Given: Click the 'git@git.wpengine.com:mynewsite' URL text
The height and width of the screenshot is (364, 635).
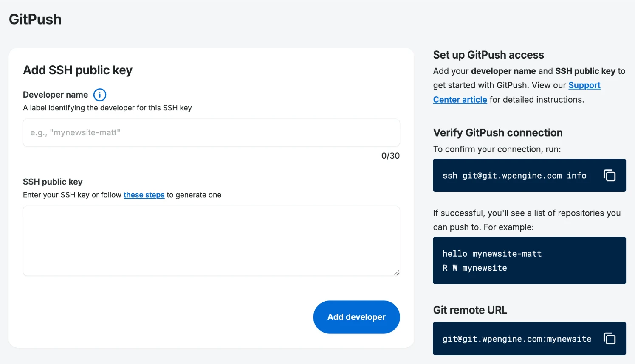Looking at the screenshot, I should (x=517, y=339).
